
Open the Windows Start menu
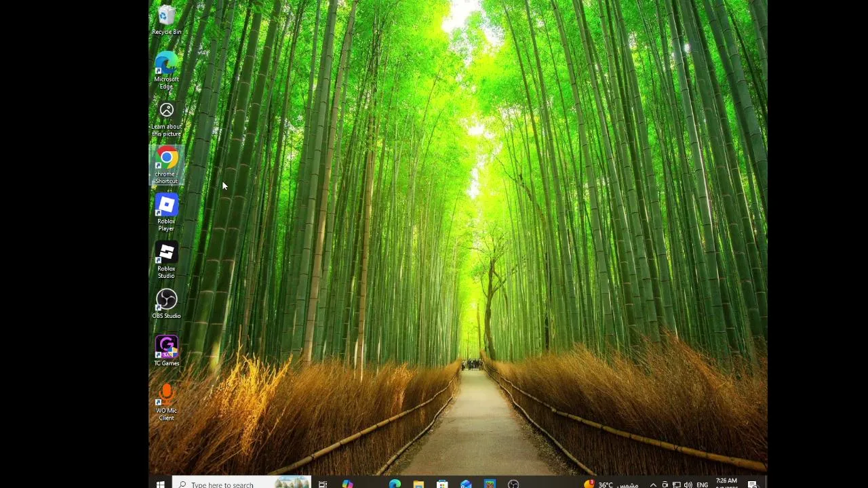160,484
